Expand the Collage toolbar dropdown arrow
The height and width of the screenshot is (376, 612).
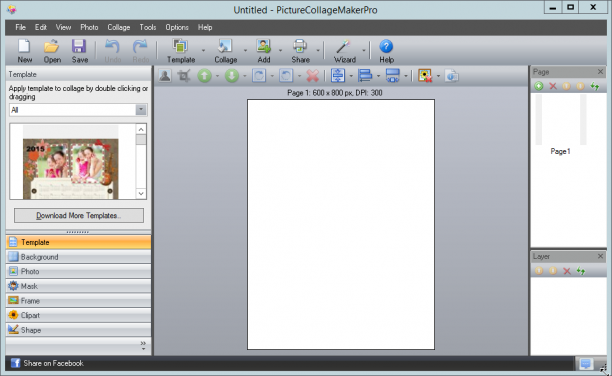pos(245,51)
